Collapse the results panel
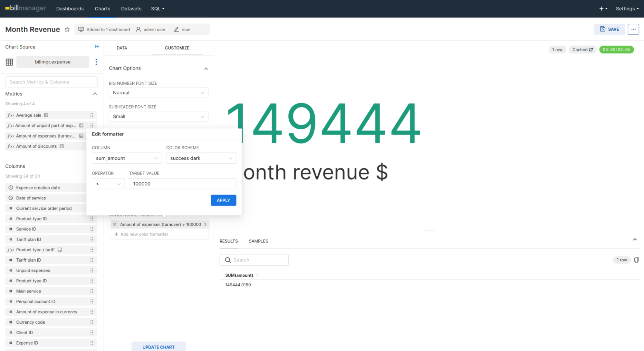The image size is (644, 351). [635, 239]
